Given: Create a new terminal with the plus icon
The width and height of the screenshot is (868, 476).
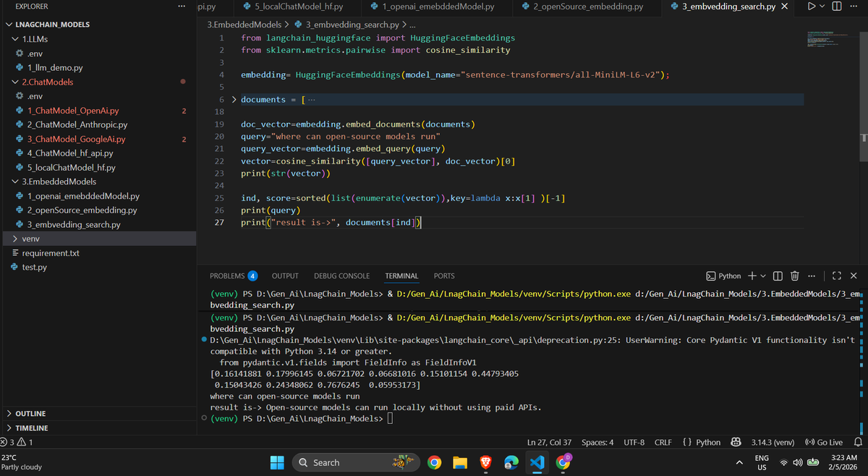Looking at the screenshot, I should [x=752, y=276].
